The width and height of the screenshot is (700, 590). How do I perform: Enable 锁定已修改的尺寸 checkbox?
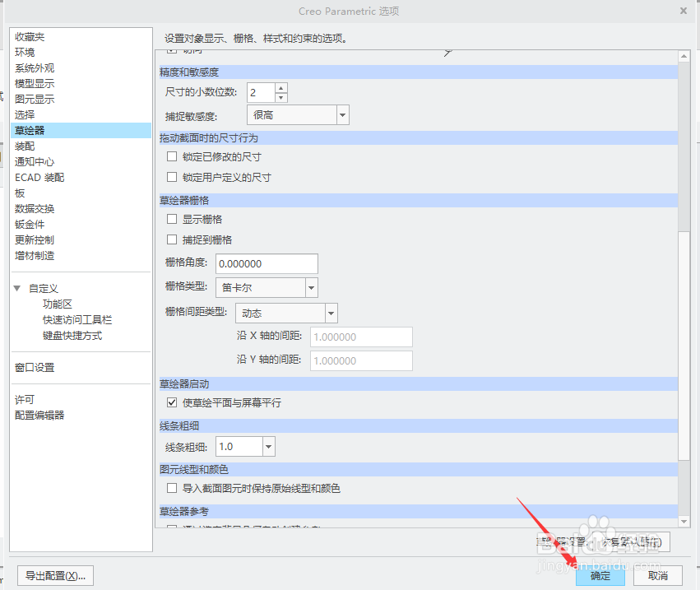172,156
